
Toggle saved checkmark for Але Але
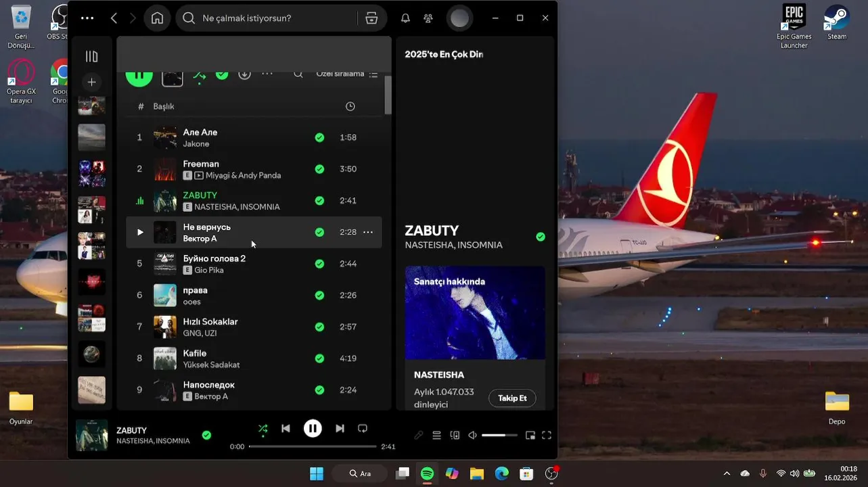tap(319, 137)
